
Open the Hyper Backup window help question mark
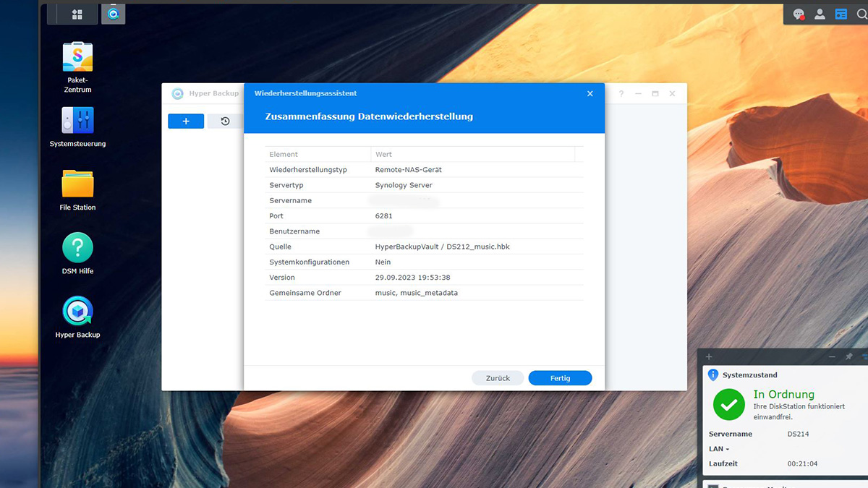pos(621,94)
